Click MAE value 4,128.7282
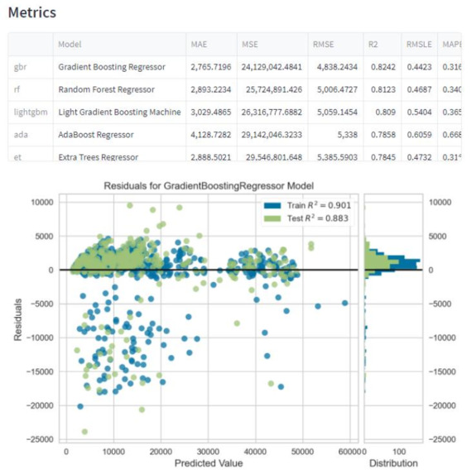Image resolution: width=476 pixels, height=474 pixels. pyautogui.click(x=211, y=135)
